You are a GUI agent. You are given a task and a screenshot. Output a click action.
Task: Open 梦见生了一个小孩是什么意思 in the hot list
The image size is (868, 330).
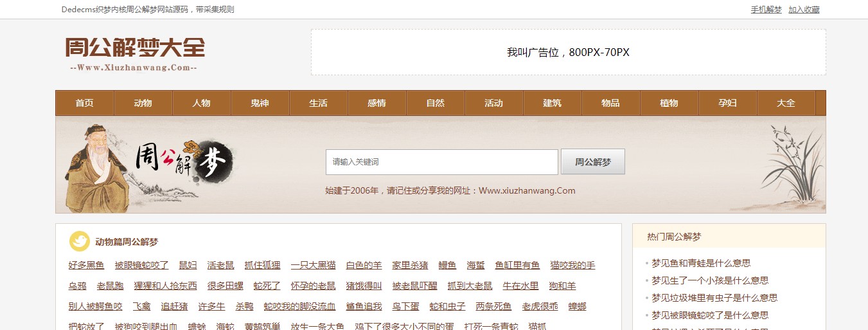click(x=710, y=280)
